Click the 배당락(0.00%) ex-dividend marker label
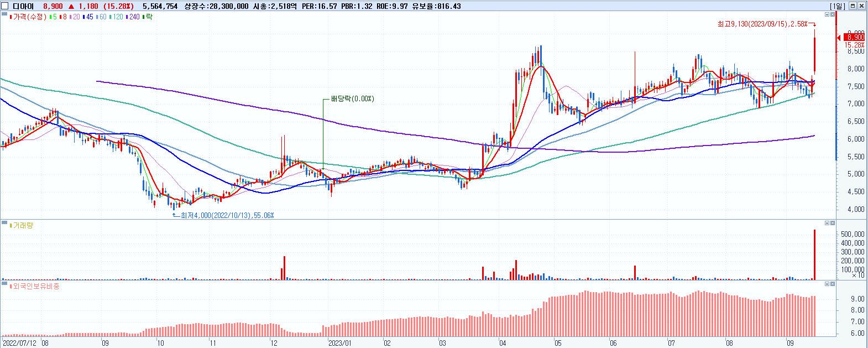The image size is (868, 348). pyautogui.click(x=352, y=99)
